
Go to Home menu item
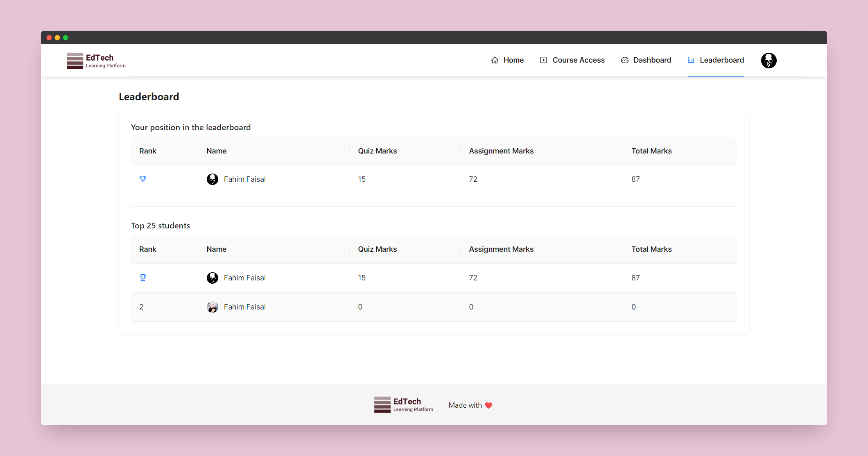[x=513, y=60]
